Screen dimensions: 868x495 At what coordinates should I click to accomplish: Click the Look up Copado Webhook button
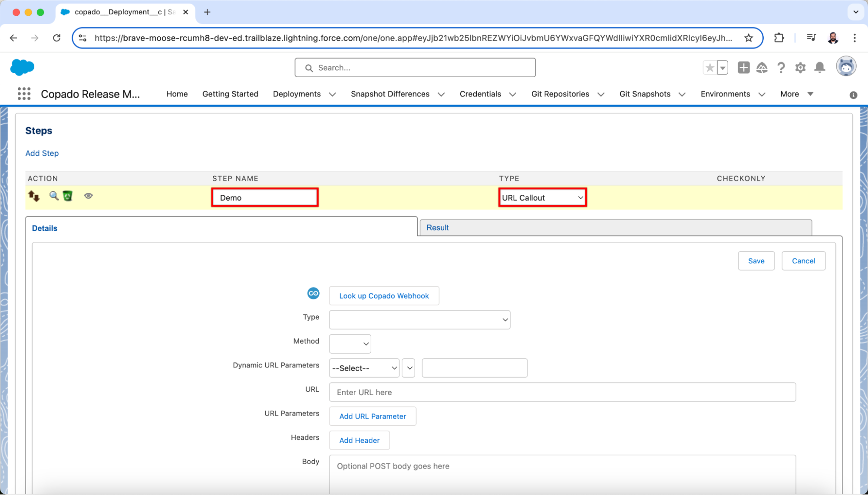click(384, 295)
